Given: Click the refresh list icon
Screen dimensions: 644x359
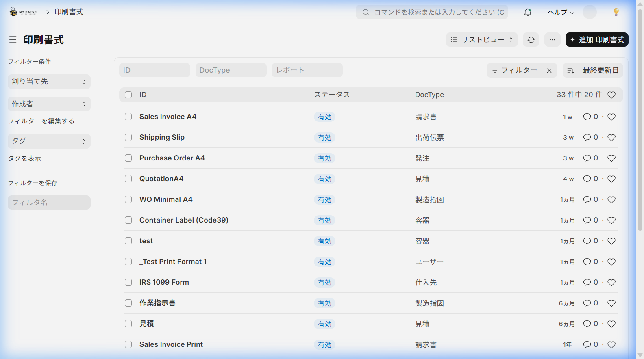Looking at the screenshot, I should (x=531, y=40).
